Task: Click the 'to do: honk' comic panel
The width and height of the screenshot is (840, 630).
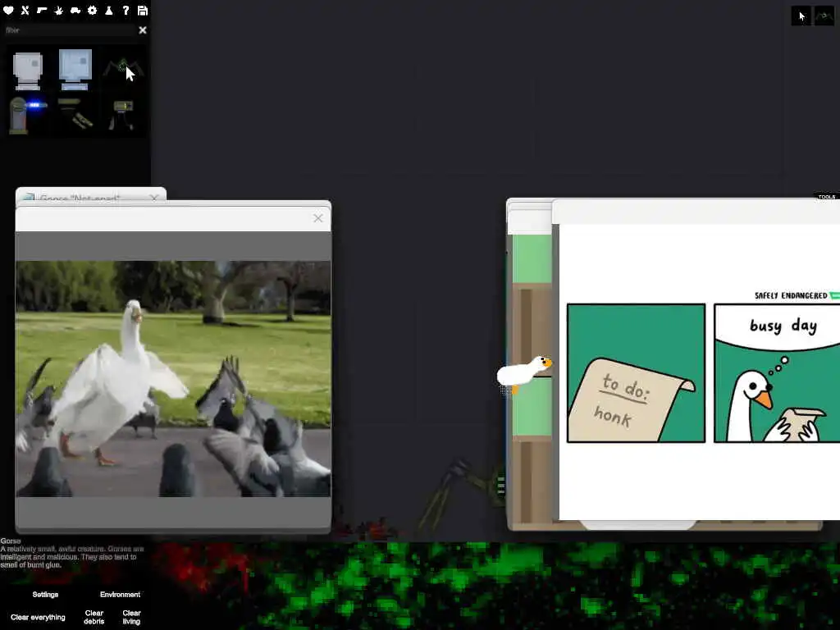Action: [636, 373]
